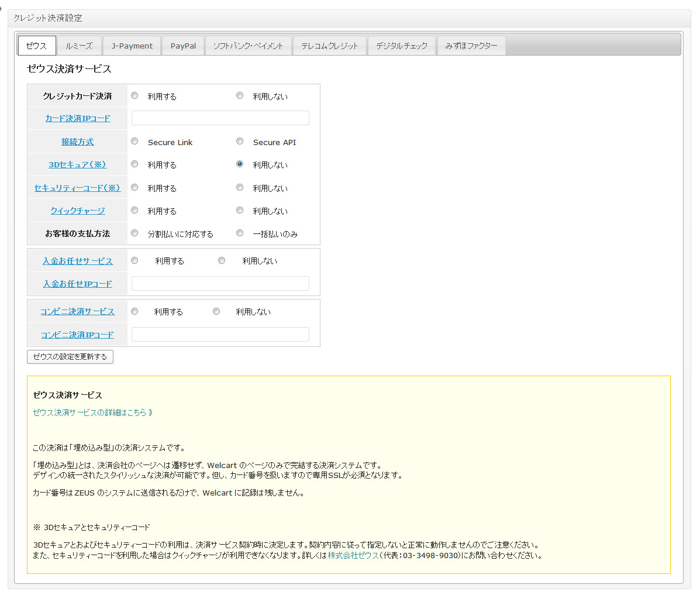
Task: Choose Secure API connection method
Action: [x=240, y=142]
